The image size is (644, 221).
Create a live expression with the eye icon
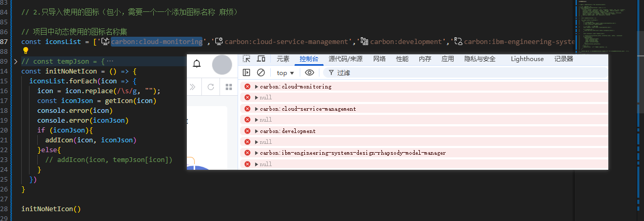point(310,73)
